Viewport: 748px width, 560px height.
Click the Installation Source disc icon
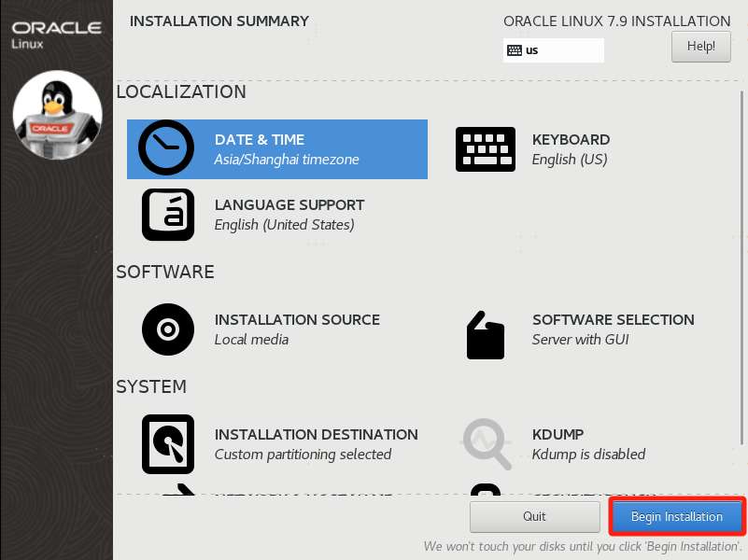(168, 329)
